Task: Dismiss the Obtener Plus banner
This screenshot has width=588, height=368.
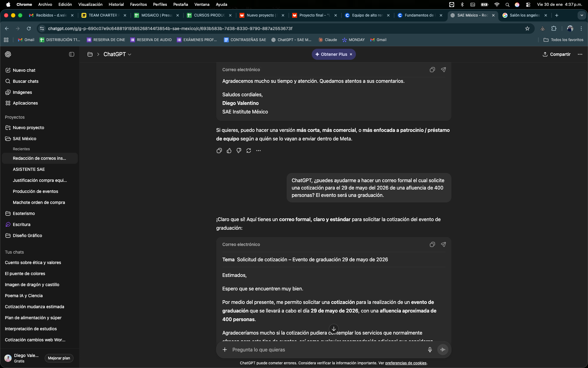Action: pos(351,54)
